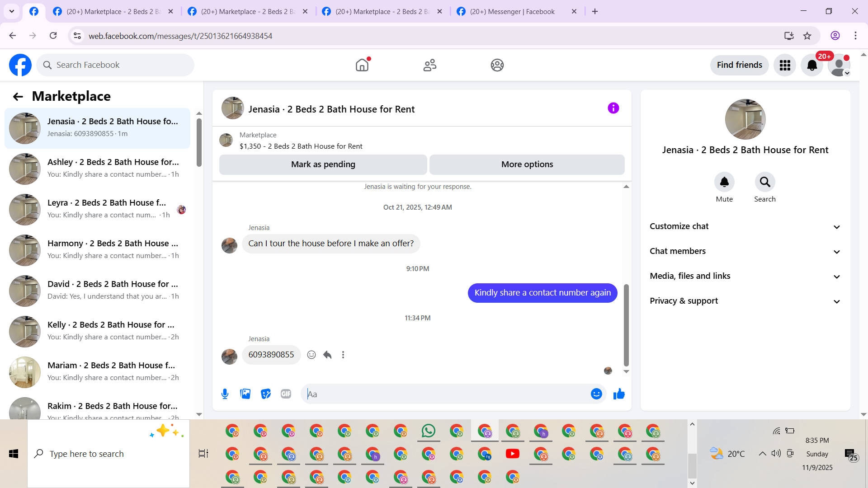Click the chat list scrollbar thumb
Screen dimensions: 868x488
coord(199,142)
